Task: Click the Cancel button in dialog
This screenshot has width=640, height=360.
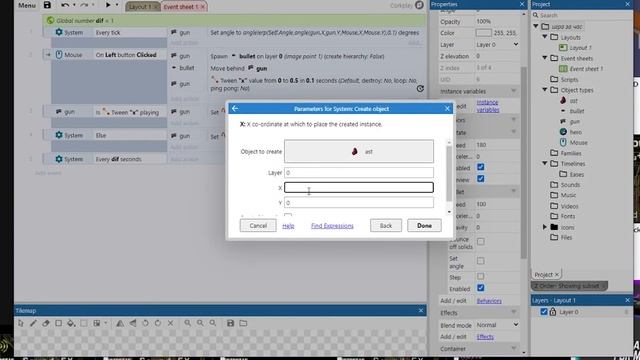Action: [258, 226]
